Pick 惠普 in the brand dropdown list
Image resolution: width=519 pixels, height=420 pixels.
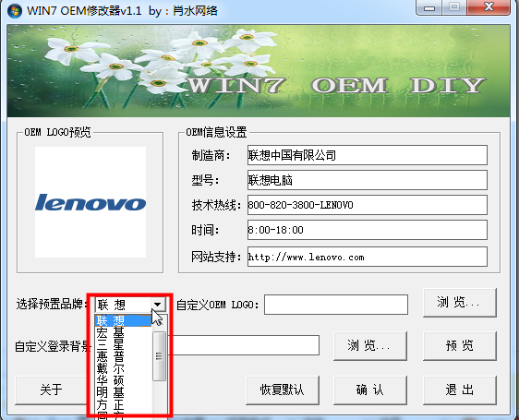click(x=123, y=356)
